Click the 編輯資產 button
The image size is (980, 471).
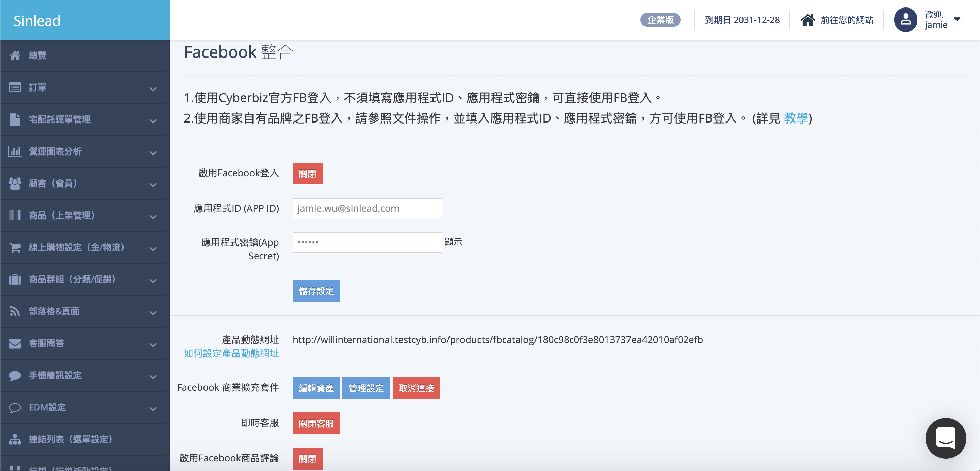(316, 388)
